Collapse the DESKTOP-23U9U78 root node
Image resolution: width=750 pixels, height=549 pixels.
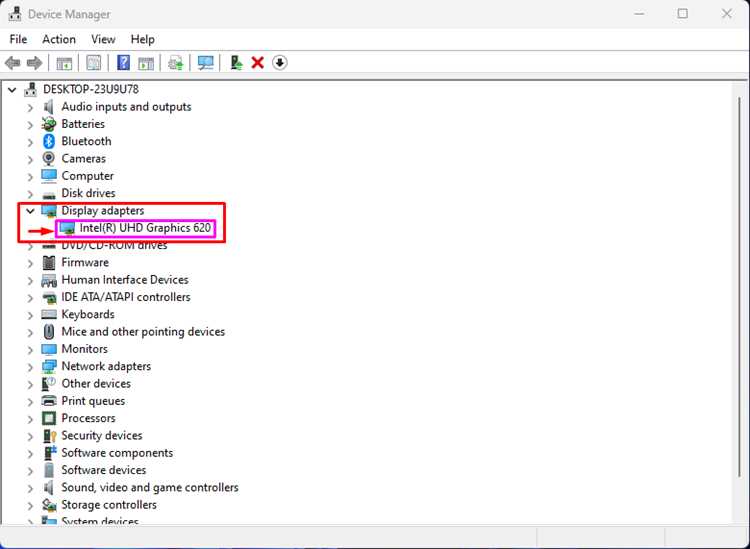pos(12,89)
